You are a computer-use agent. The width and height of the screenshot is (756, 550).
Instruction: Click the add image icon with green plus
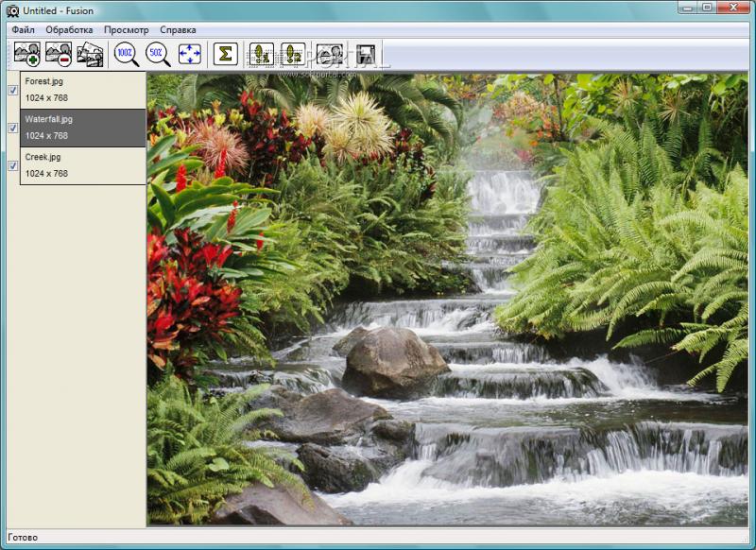coord(27,54)
